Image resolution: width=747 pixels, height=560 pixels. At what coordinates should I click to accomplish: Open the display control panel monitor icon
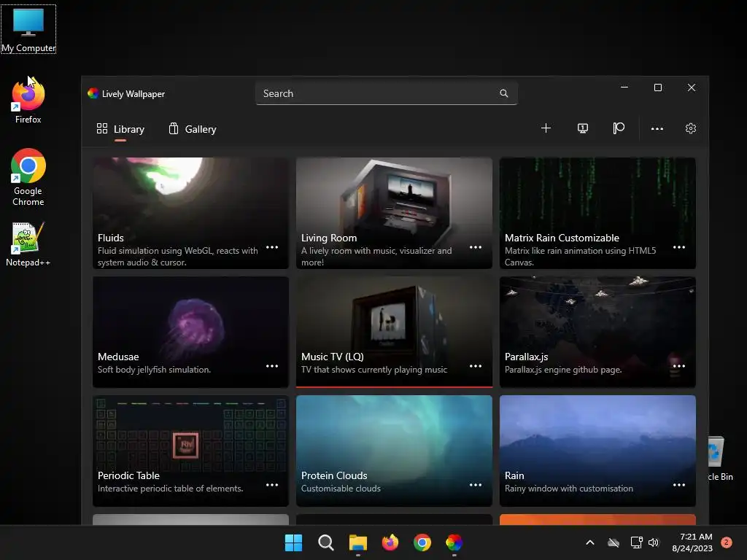[583, 128]
